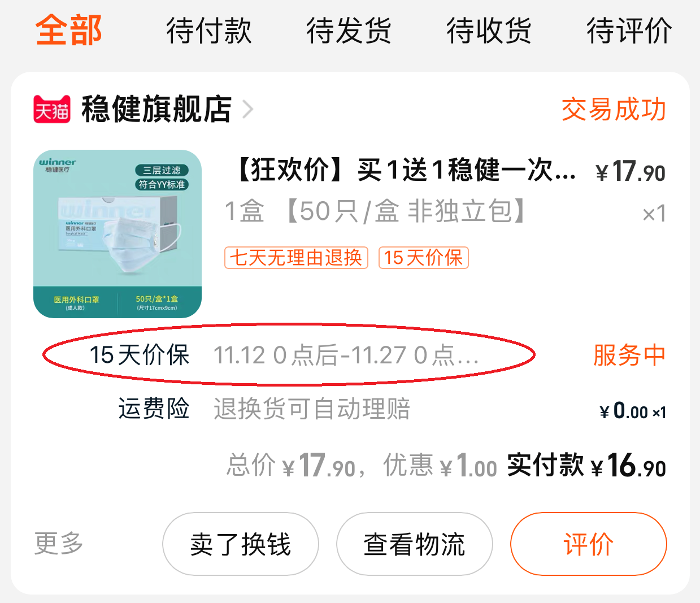The width and height of the screenshot is (700, 603).
Task: Open the 全部 orders tab
Action: click(68, 30)
